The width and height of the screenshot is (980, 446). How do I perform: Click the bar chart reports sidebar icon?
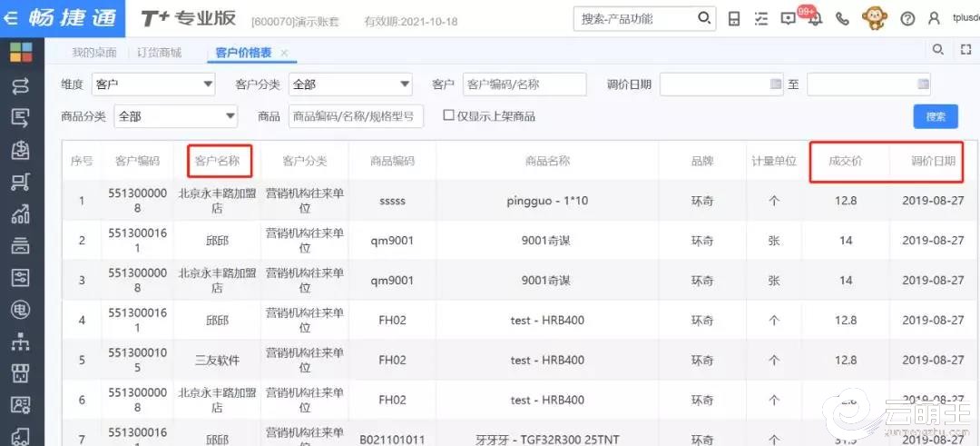click(20, 214)
